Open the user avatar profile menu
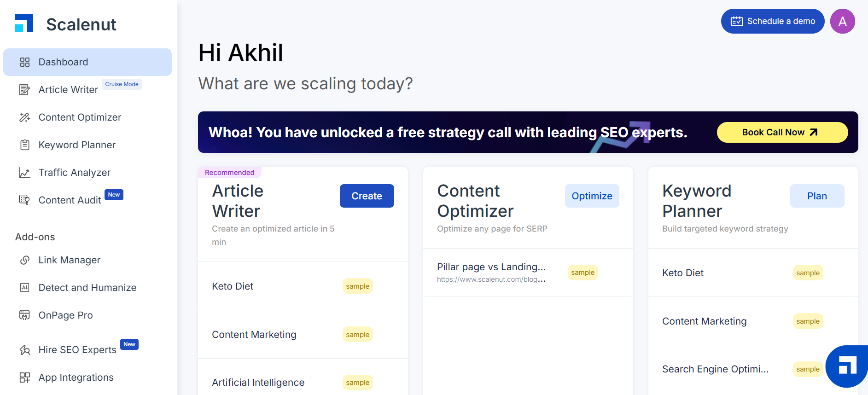 pyautogui.click(x=842, y=21)
